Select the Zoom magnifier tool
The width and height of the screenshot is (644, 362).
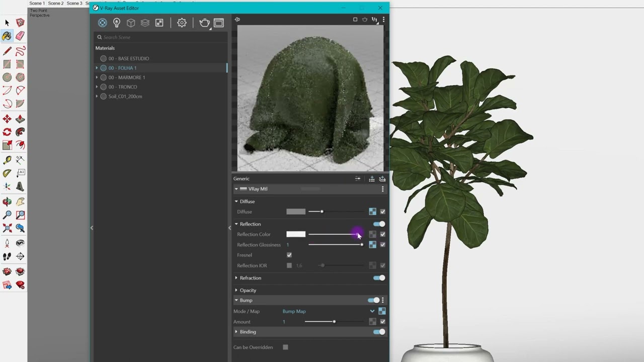7,215
